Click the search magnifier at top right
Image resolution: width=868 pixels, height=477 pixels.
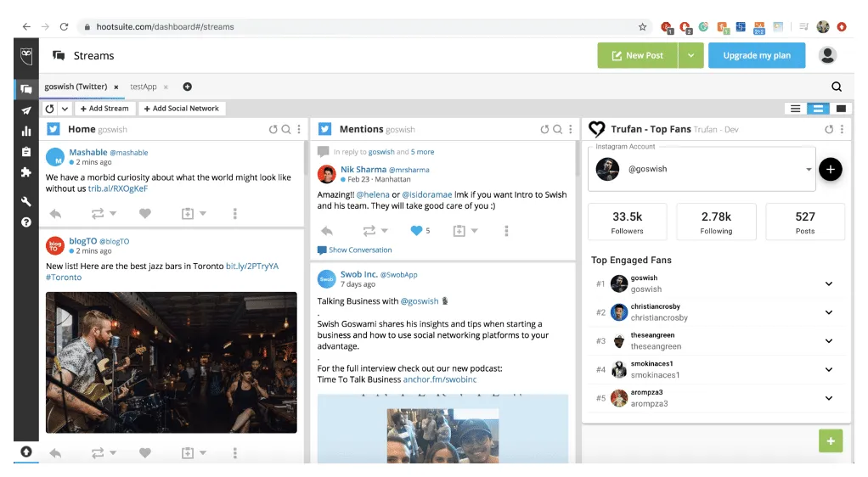[x=837, y=87]
